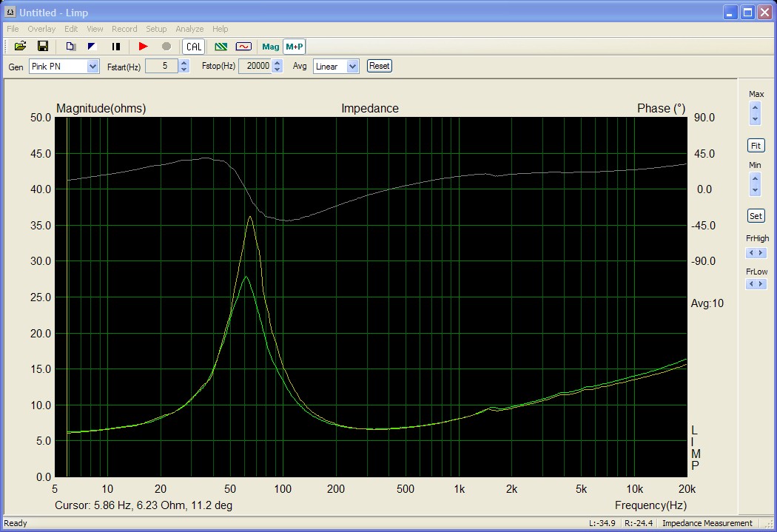Image resolution: width=777 pixels, height=532 pixels.
Task: Open the Overlay menu
Action: [41, 29]
